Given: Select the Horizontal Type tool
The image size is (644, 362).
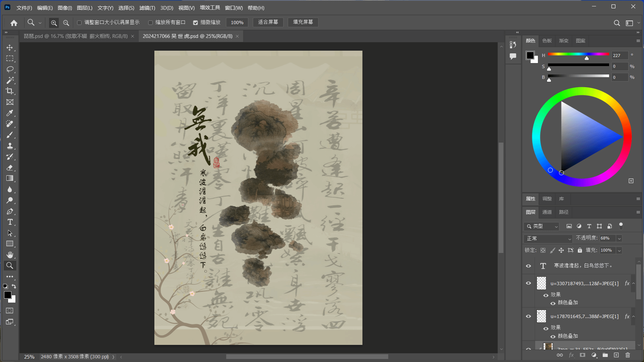Looking at the screenshot, I should (10, 222).
